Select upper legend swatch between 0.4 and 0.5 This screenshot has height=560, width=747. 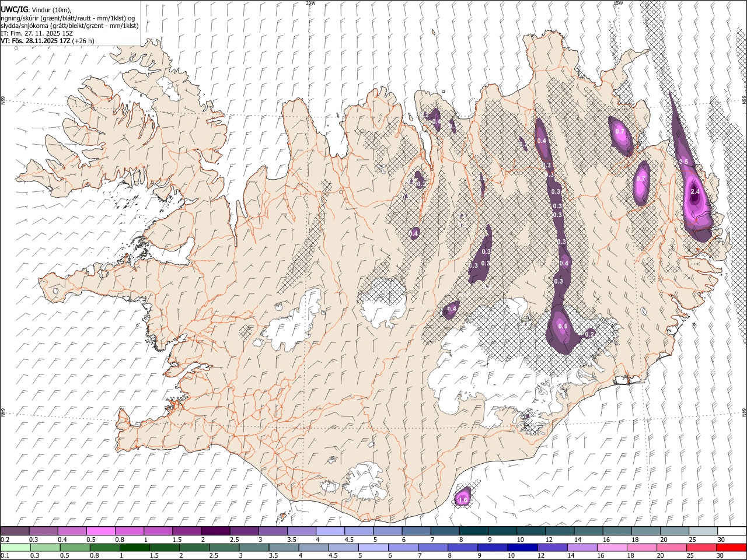tap(72, 531)
